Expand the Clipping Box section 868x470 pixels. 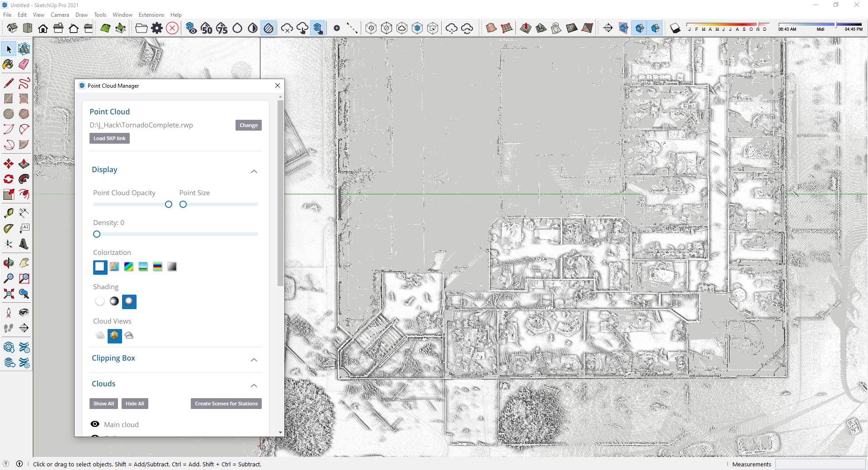click(x=254, y=360)
